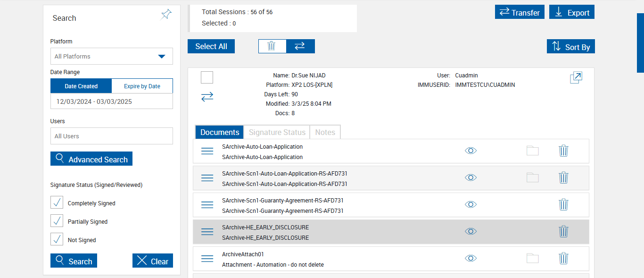Click the '3/3/25 8:04 PM' modified value

coord(312,104)
